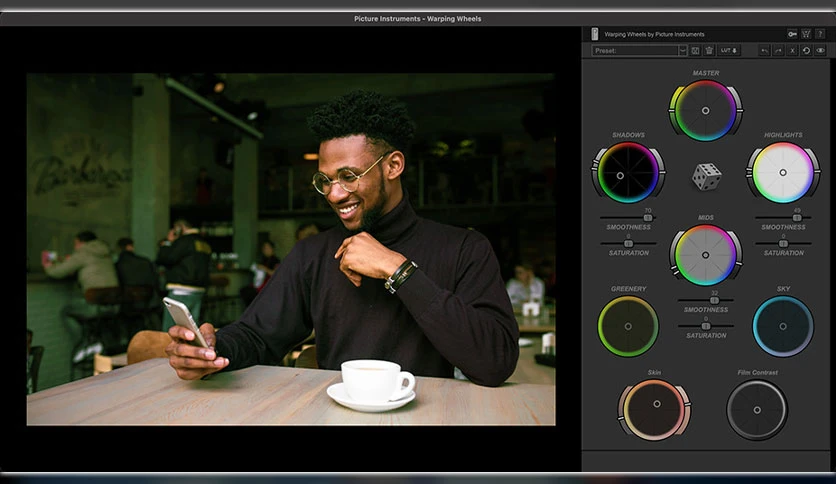Click the Master color wheel center
The image size is (836, 484).
point(705,111)
